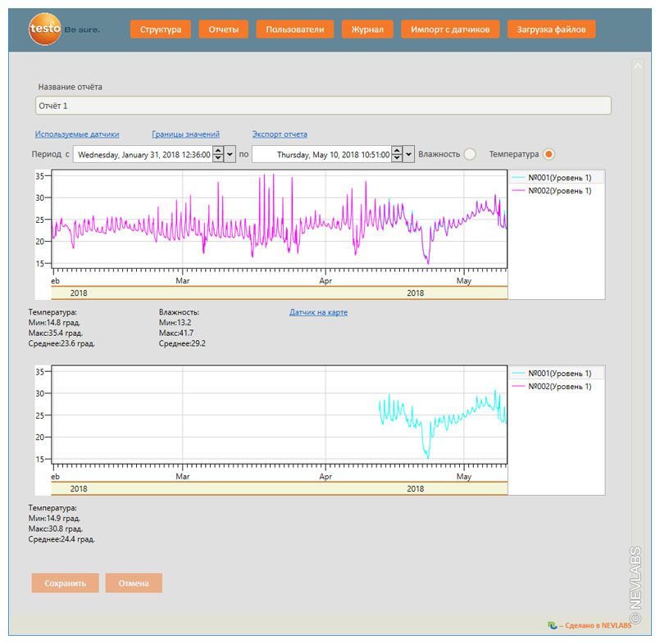660x644 pixels.
Task: Open the Используемые датчики link
Action: tap(77, 134)
